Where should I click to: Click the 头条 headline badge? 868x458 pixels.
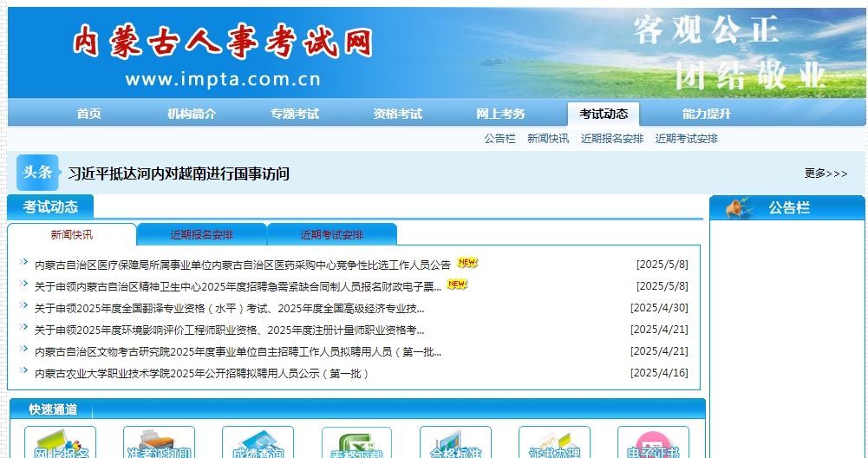pos(37,173)
